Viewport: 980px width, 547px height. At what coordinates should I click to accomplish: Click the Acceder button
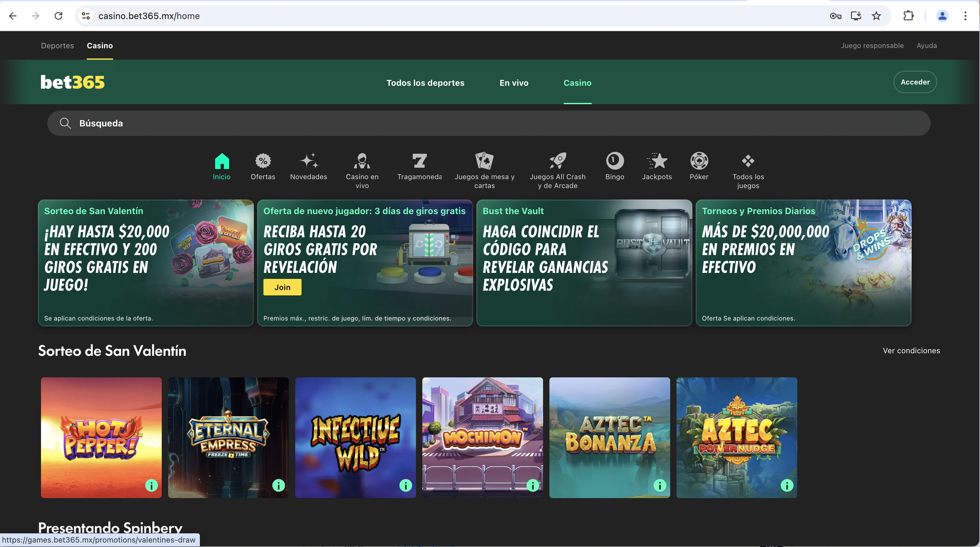tap(915, 82)
